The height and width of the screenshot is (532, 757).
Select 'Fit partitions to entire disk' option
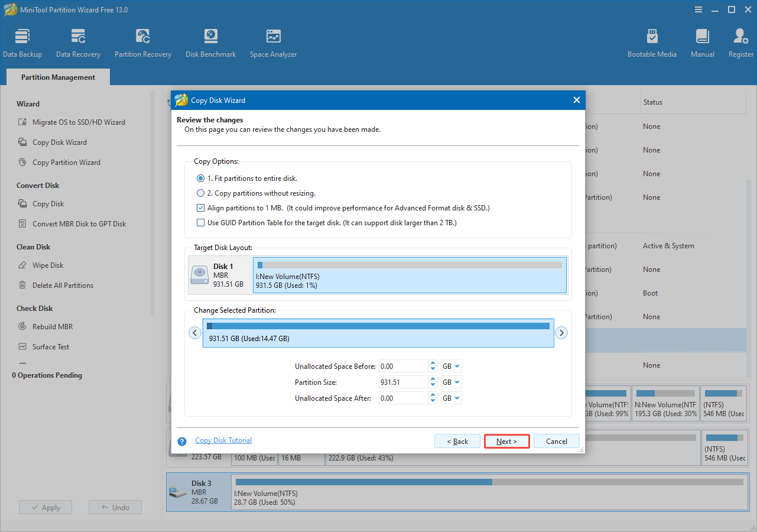[200, 179]
